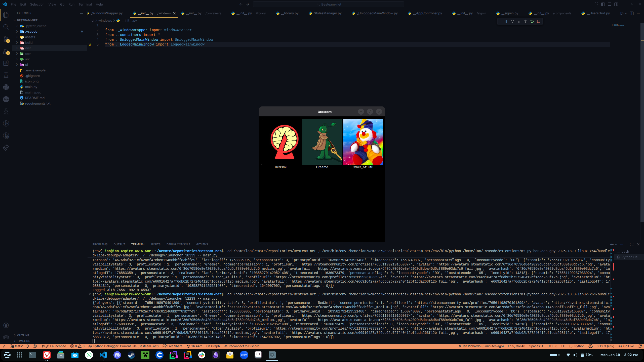Click the Greeme avatar thumbnail
Image resolution: width=644 pixels, height=362 pixels.
(322, 142)
